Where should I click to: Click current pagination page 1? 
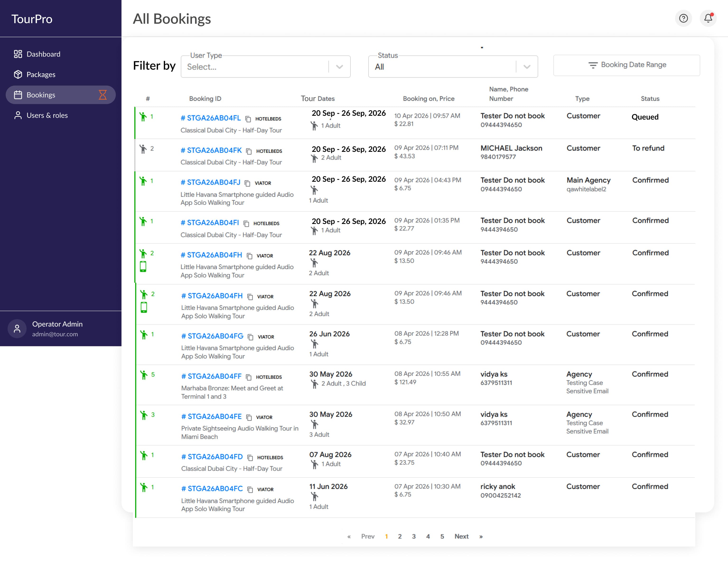coord(386,536)
